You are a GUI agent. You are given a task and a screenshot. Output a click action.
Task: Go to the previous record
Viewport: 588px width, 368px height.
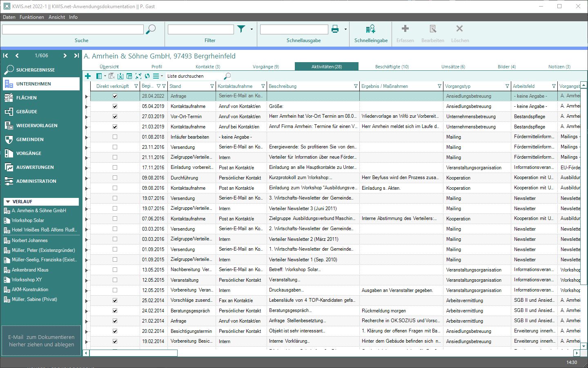point(17,56)
